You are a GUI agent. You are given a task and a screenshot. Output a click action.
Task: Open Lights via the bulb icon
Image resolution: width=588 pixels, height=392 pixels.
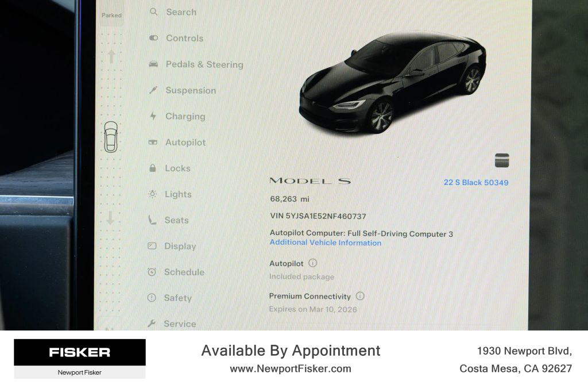coord(152,194)
